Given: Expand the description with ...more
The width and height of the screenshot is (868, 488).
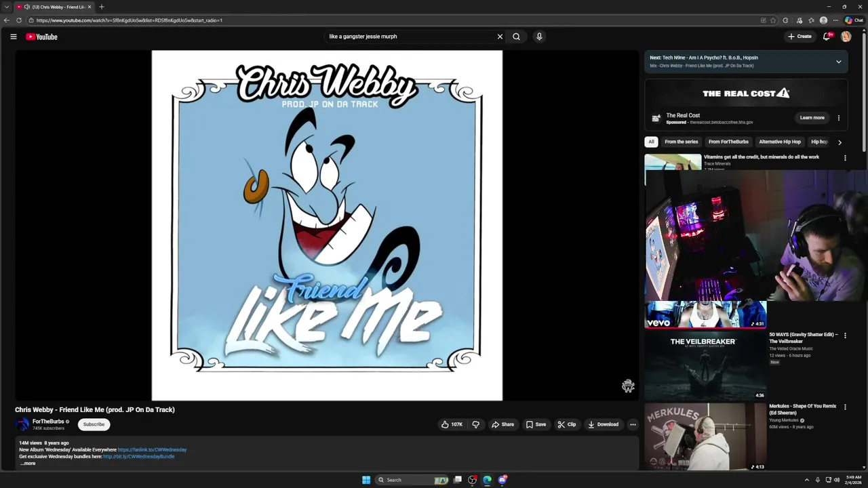Looking at the screenshot, I should [28, 463].
